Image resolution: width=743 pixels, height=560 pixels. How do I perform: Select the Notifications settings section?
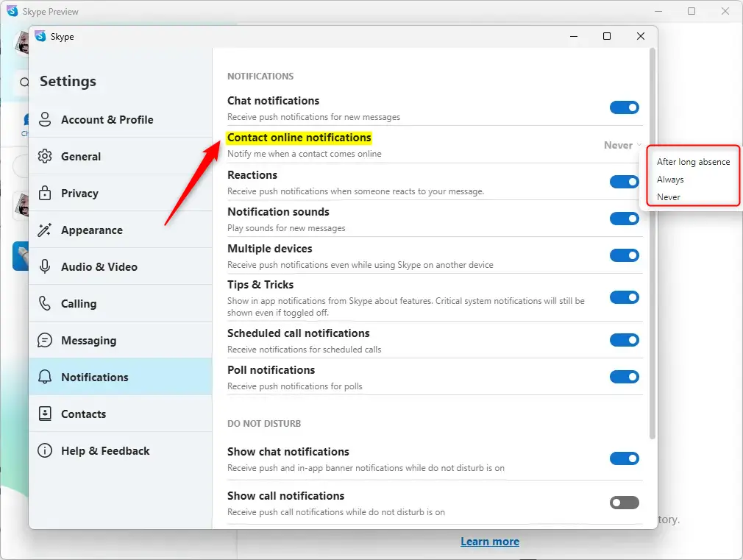(121, 377)
